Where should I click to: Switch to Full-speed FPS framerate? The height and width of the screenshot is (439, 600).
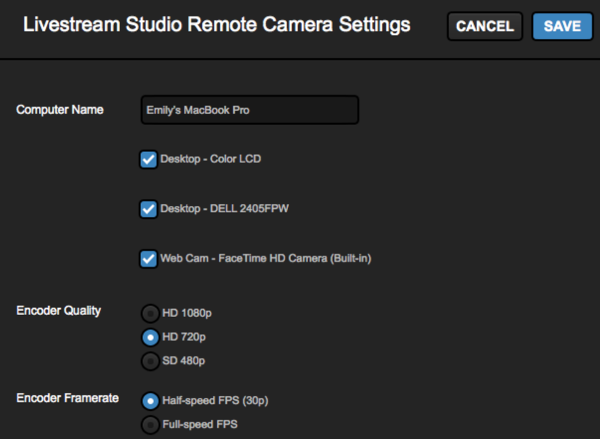tap(150, 424)
